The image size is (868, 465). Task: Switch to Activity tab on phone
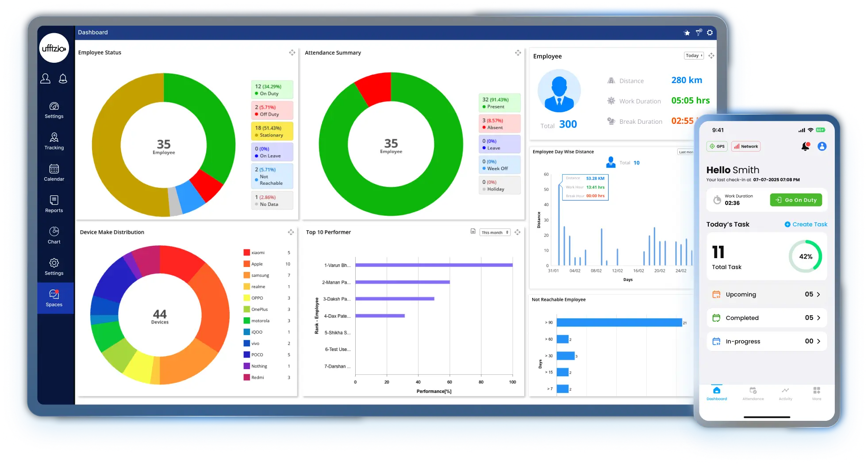pos(785,393)
